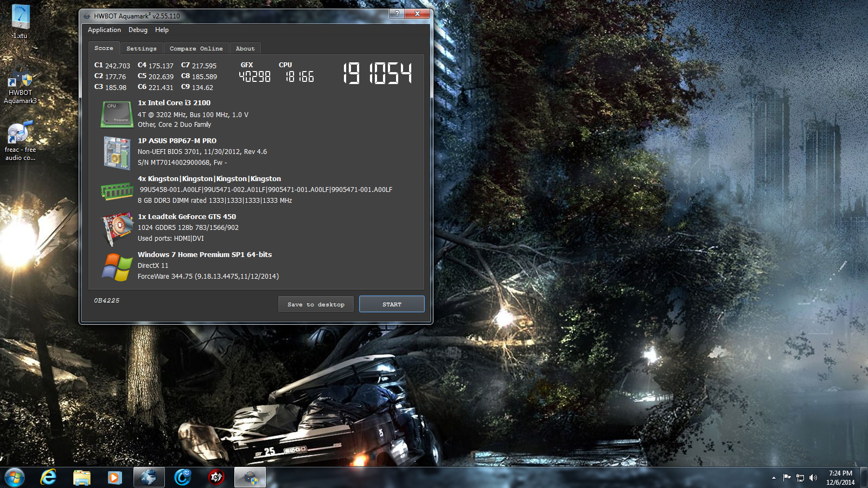
Task: Click the active HWBOT Aquamark taskbar button
Action: [250, 477]
